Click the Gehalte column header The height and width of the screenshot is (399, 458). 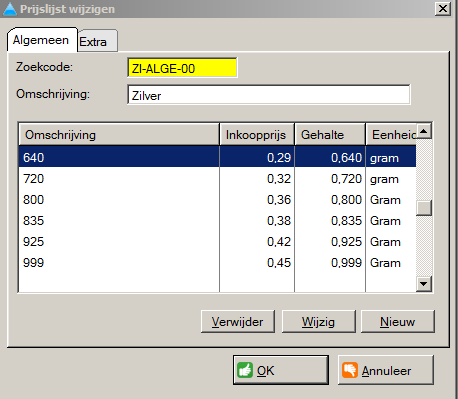click(330, 134)
